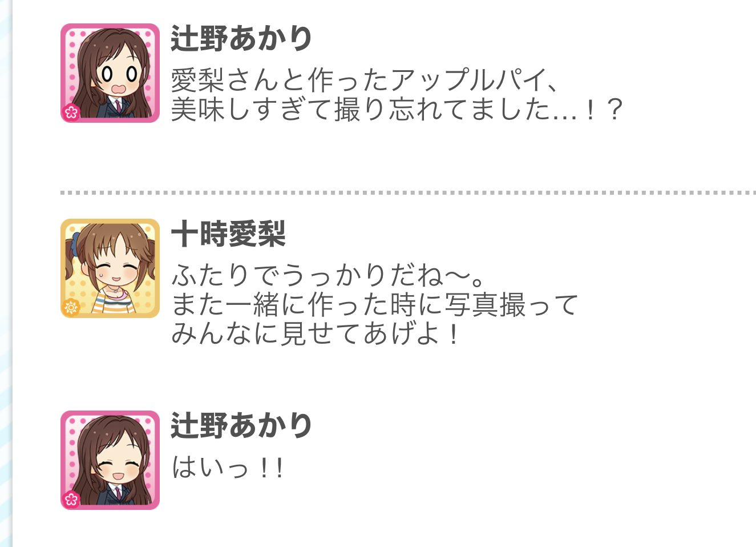The image size is (756, 547).
Task: Click the light blue striped left border
Action: click(x=6, y=273)
